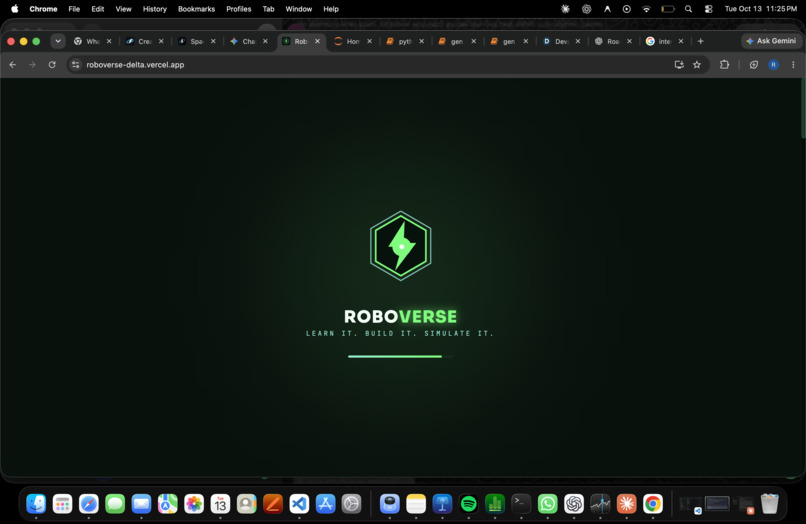
Task: Click the leaf-shaped performance icon in the toolbar
Action: (754, 65)
